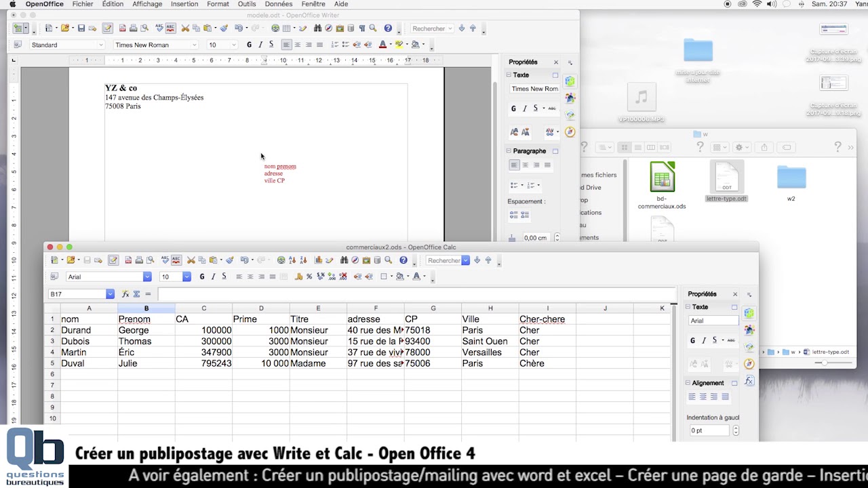
Task: Select cell containing Durand
Action: click(x=89, y=330)
